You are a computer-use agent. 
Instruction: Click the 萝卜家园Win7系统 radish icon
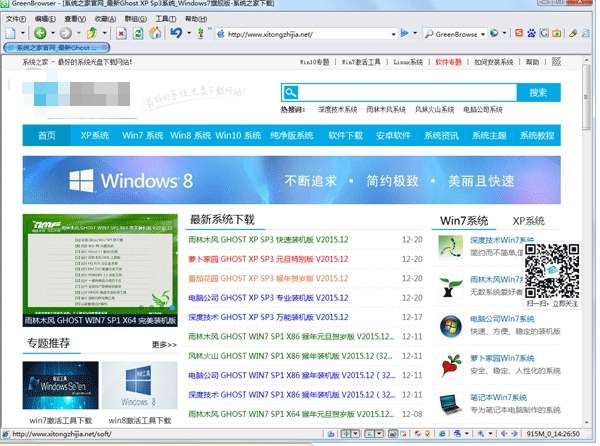tap(450, 366)
